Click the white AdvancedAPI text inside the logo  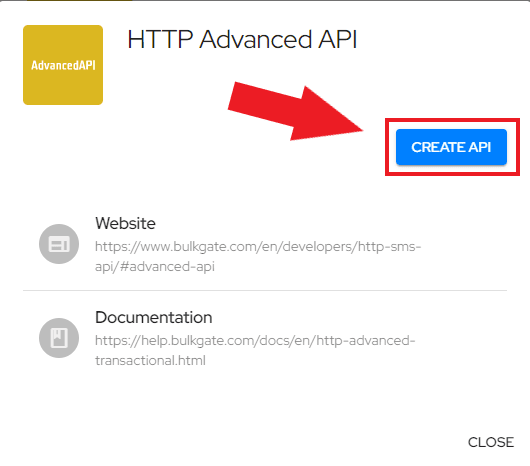click(x=63, y=65)
